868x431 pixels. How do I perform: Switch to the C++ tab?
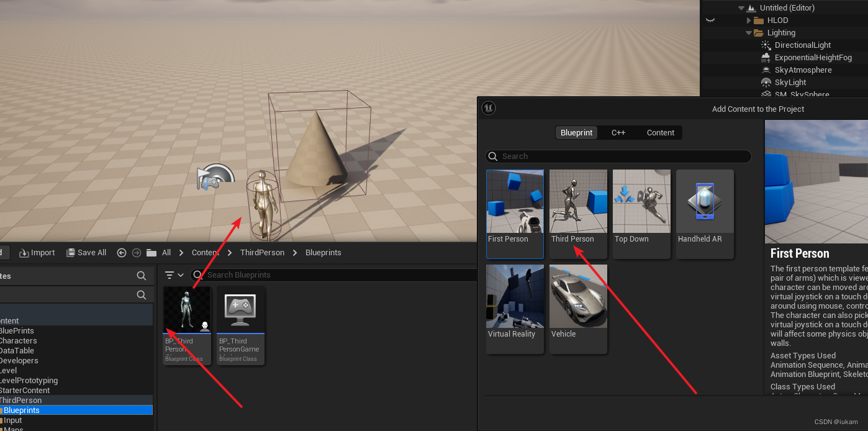[x=618, y=132]
